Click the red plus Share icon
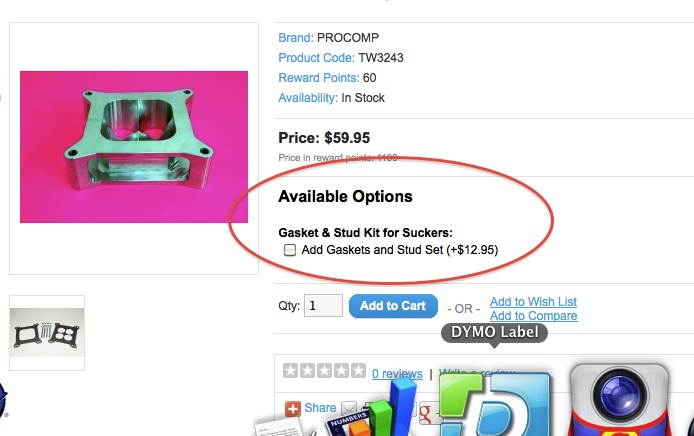Screen dimensions: 694x436 click(292, 409)
